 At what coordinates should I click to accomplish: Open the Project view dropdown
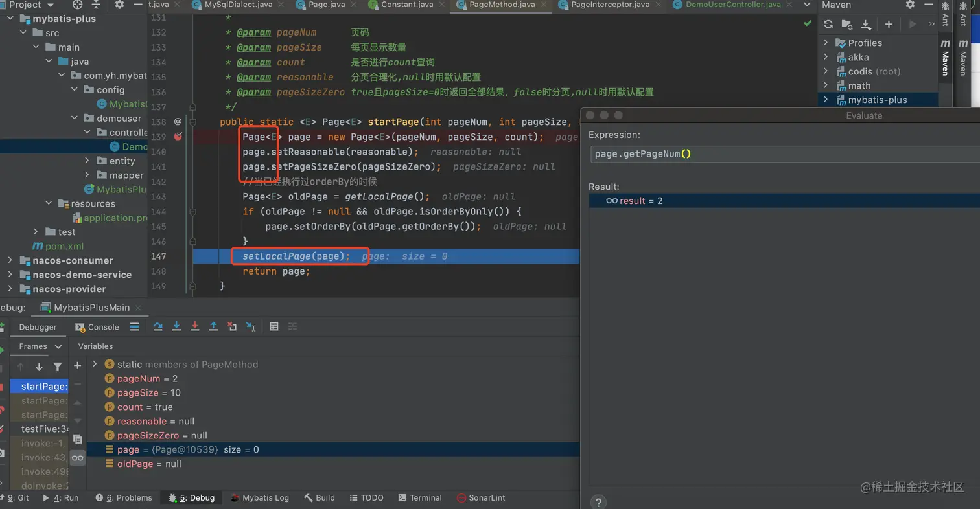coord(31,5)
